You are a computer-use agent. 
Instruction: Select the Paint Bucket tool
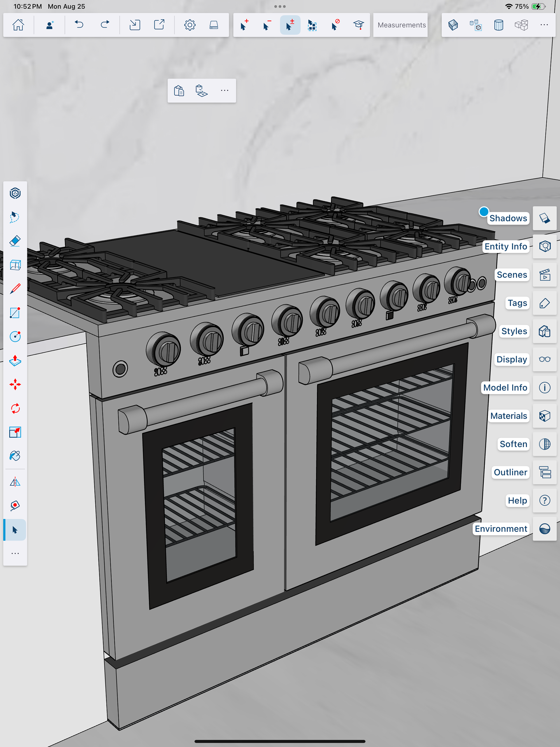pyautogui.click(x=15, y=456)
